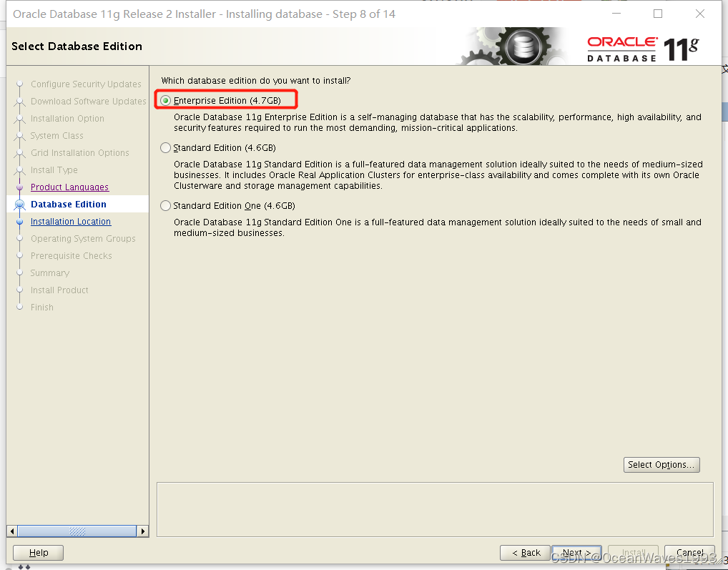Minimize the installer window
This screenshot has width=728, height=570.
(616, 14)
